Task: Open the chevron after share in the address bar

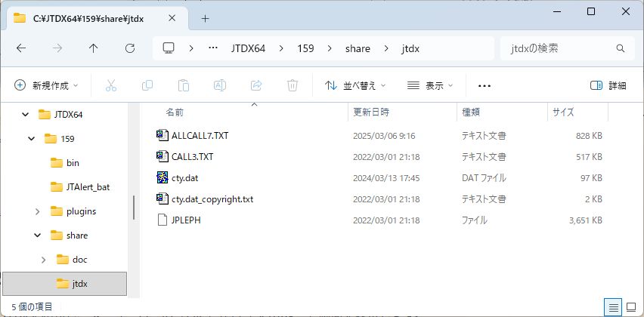Action: 386,48
